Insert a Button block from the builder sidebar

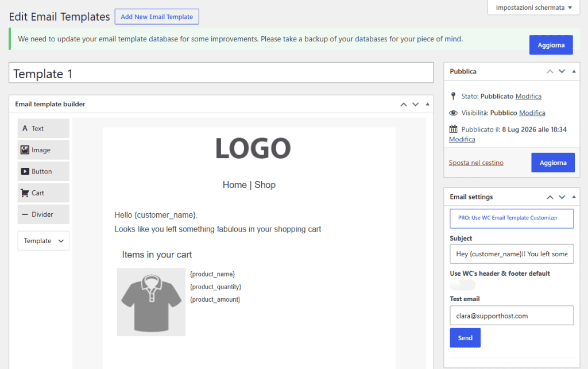[43, 171]
